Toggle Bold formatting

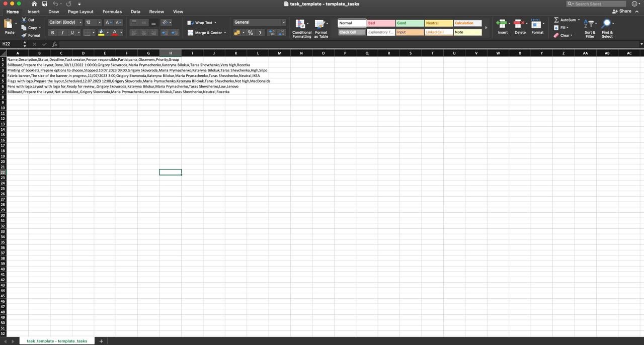click(53, 33)
